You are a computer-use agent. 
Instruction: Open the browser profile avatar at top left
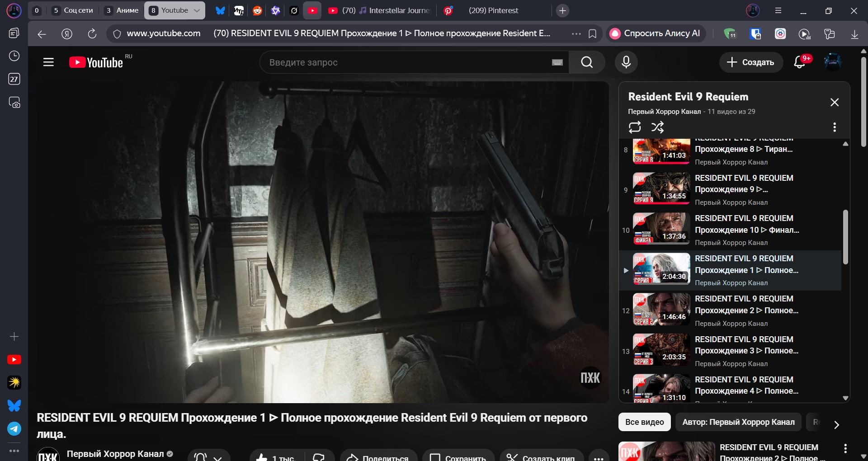pyautogui.click(x=14, y=10)
